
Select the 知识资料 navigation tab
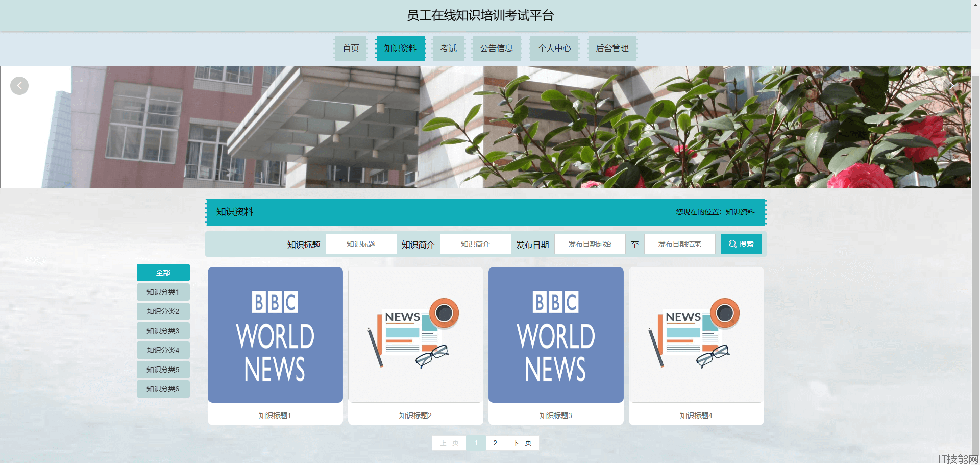(x=401, y=48)
